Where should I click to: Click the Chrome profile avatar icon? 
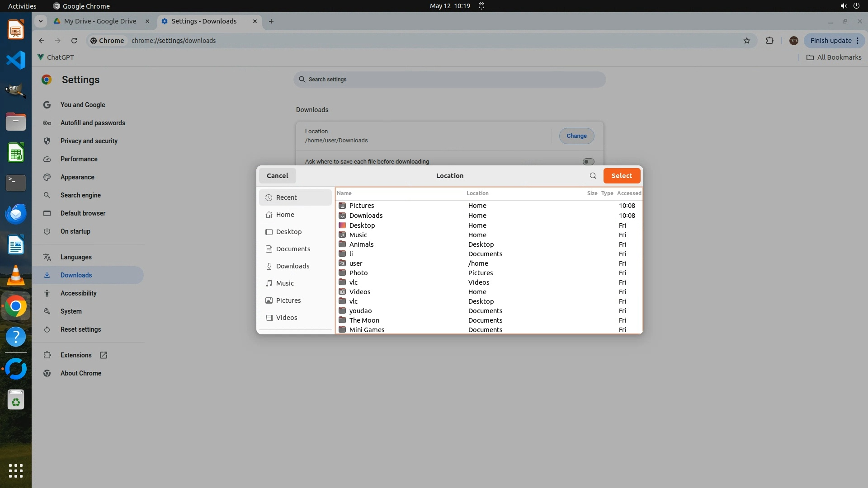(793, 41)
